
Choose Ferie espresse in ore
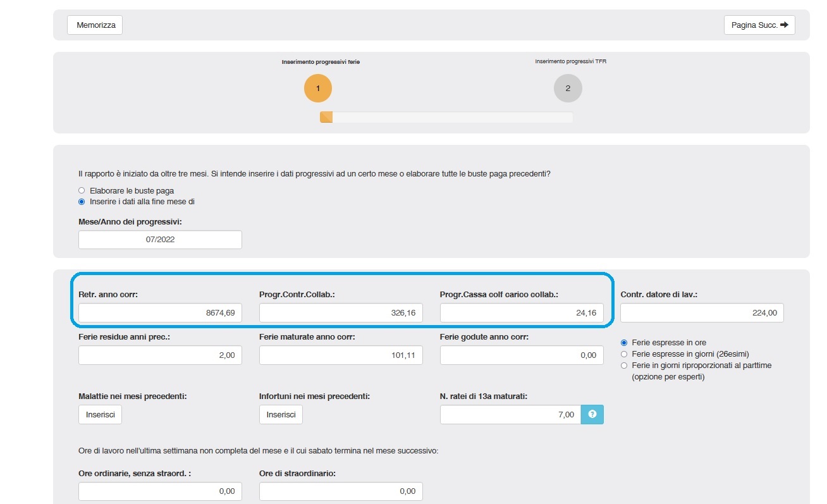click(x=625, y=343)
